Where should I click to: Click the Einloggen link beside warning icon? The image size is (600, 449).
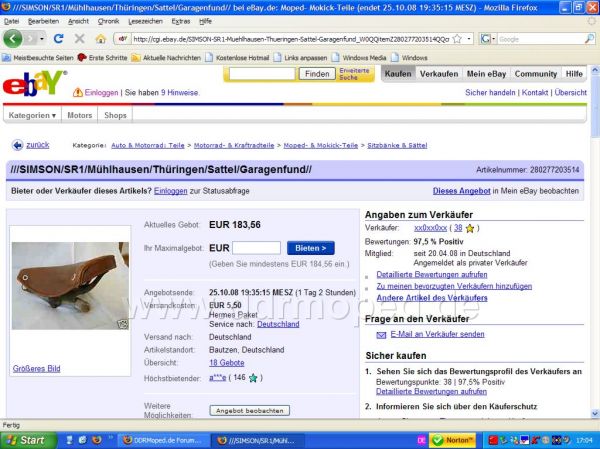click(101, 93)
